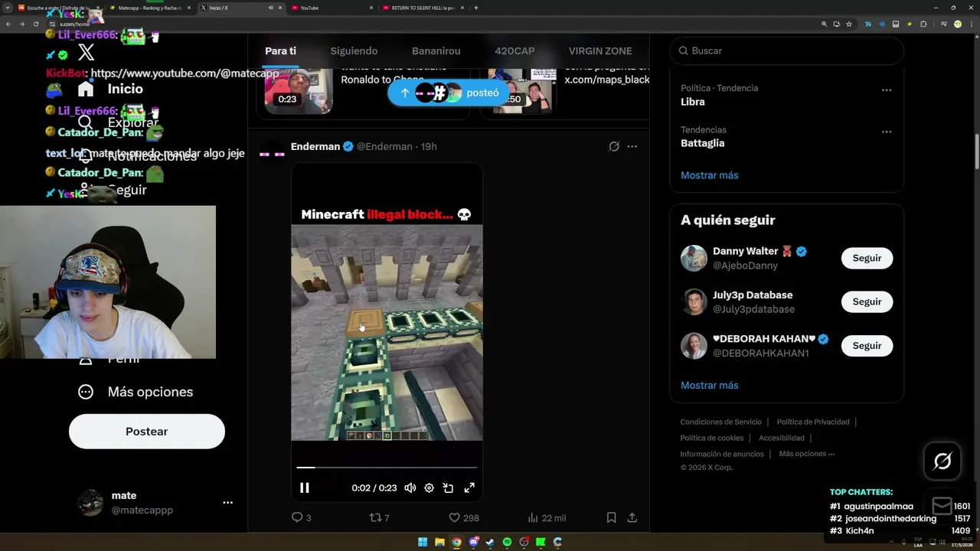The image size is (980, 551).
Task: Mute the video with speaker icon
Action: coord(410,487)
